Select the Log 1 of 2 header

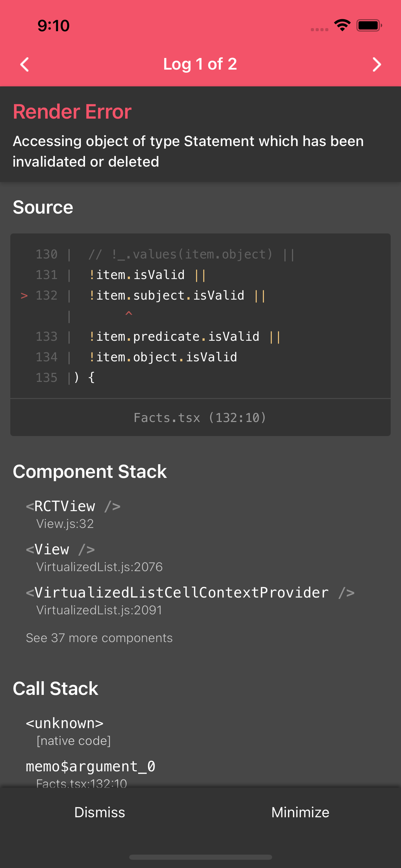(200, 64)
